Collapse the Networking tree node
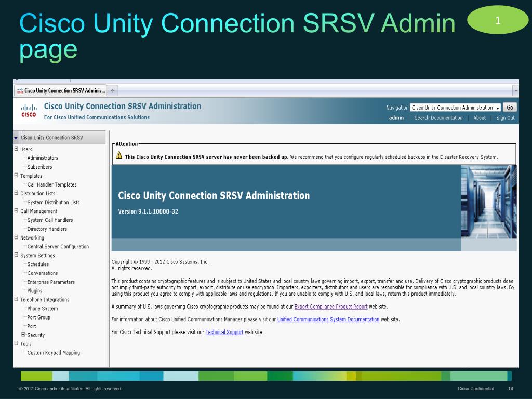 pos(16,237)
